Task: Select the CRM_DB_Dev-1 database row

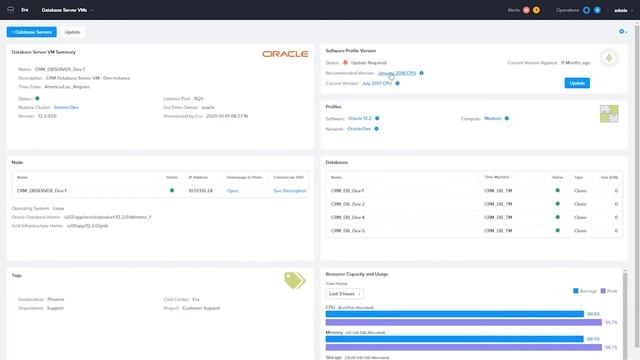Action: [x=474, y=191]
